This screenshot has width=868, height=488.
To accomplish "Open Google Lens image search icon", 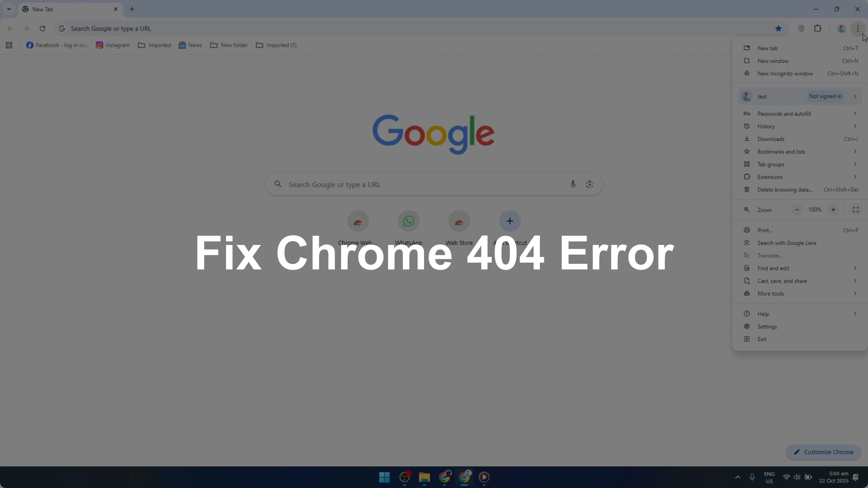I will [x=590, y=184].
